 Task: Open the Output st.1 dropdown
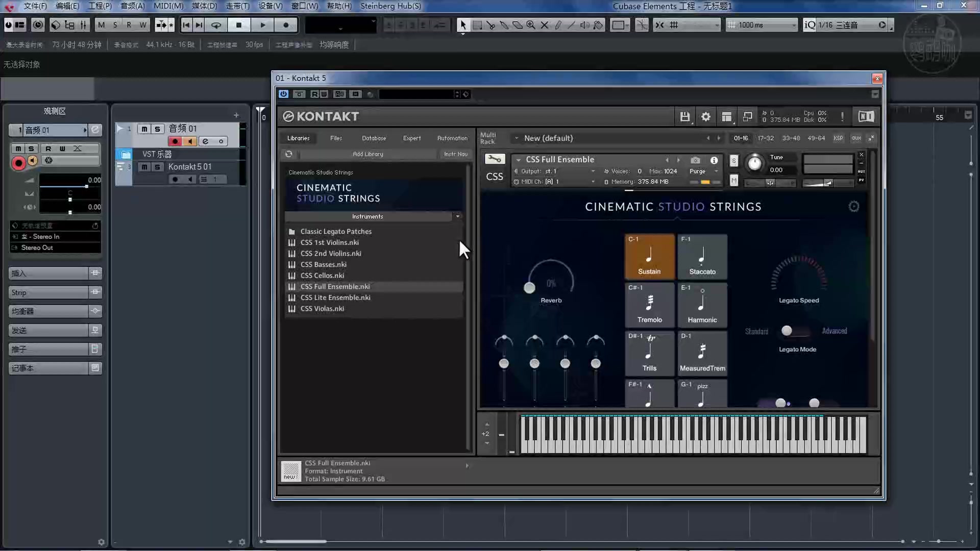(x=594, y=171)
